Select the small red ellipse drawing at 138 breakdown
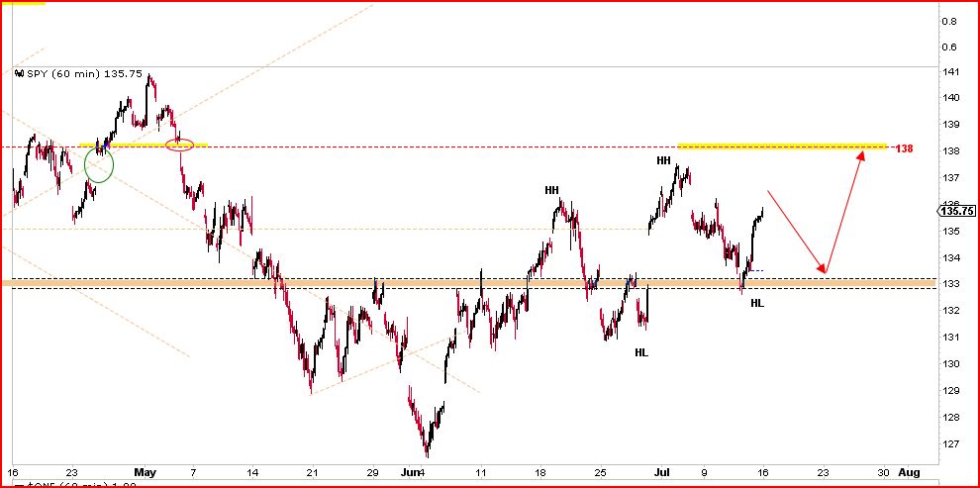 click(180, 145)
